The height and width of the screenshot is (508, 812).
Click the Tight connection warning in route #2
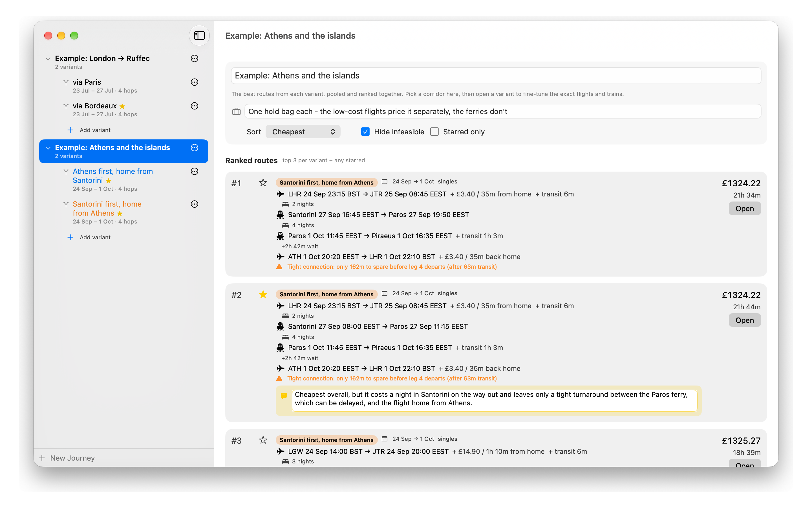coord(392,379)
